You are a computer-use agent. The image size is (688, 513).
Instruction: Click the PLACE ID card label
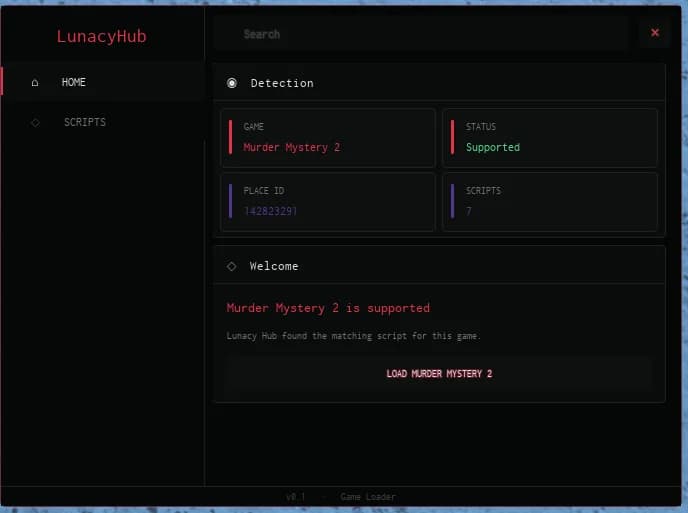264,191
